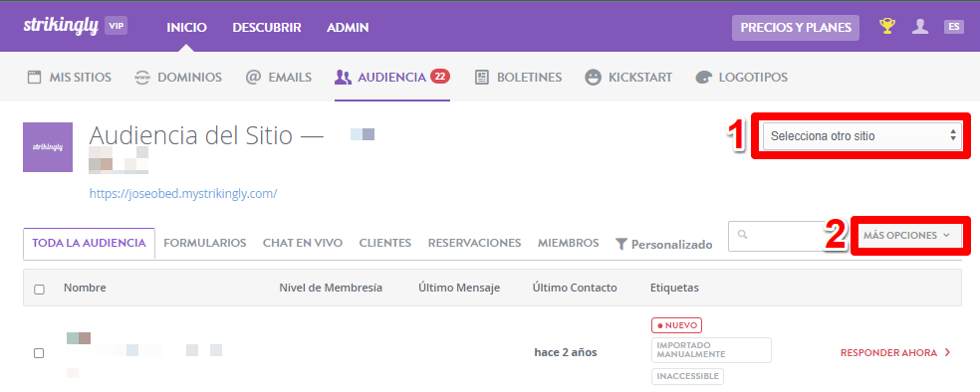The height and width of the screenshot is (392, 980).
Task: Switch to the FORMULARIOS tab
Action: point(205,243)
